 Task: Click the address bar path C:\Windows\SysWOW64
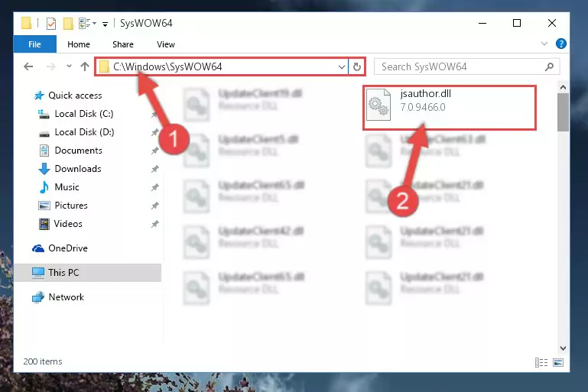(x=167, y=66)
